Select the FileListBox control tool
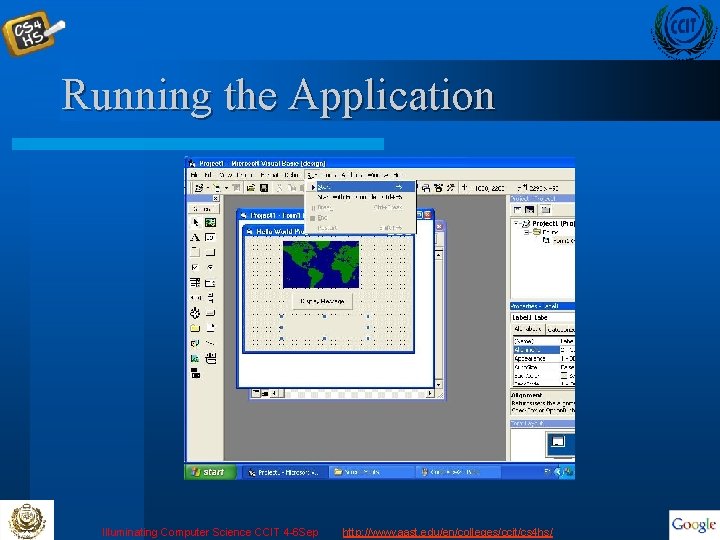Screen dimensions: 720x540 [x=210, y=328]
